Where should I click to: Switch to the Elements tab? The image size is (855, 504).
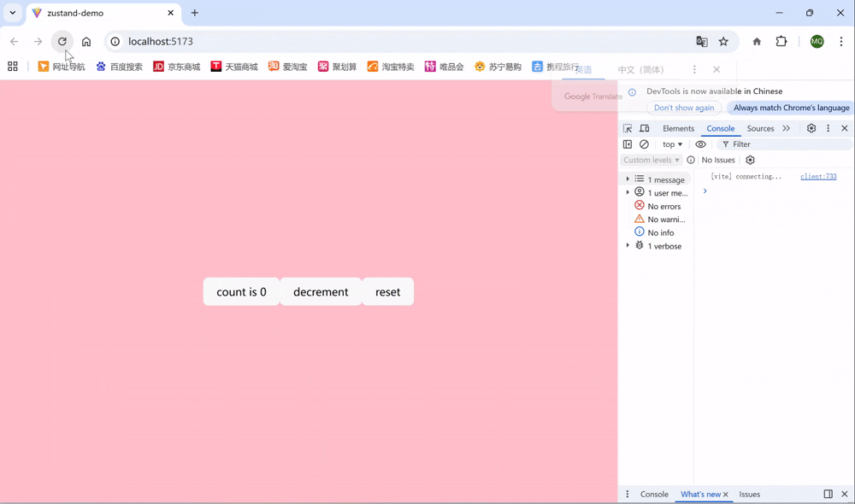click(x=678, y=128)
